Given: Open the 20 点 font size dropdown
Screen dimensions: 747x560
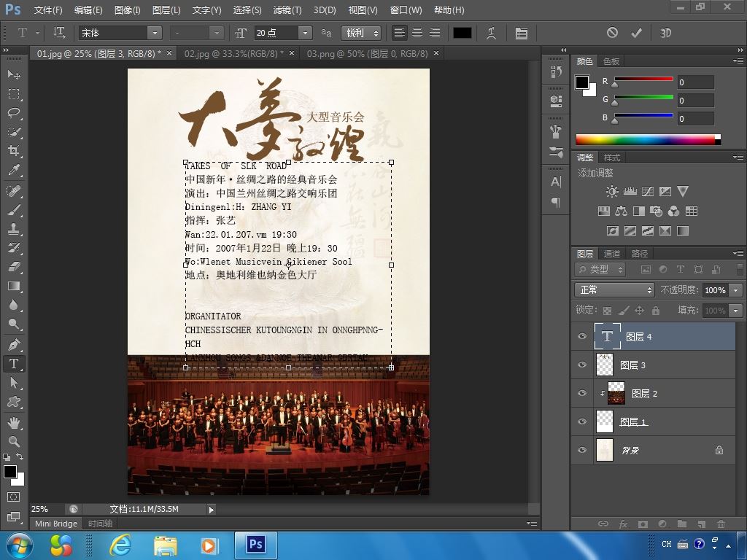Looking at the screenshot, I should (x=305, y=33).
